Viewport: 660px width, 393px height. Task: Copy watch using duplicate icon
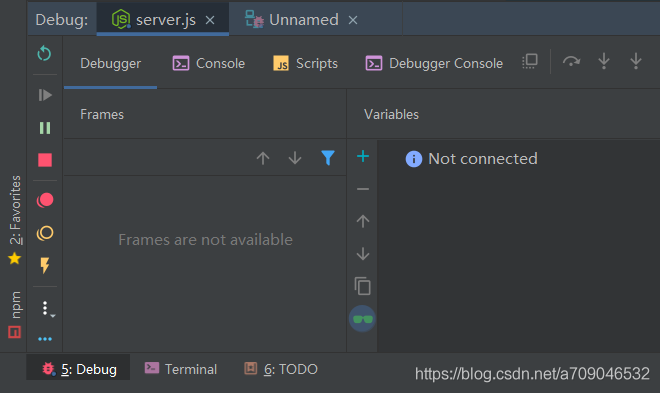[x=362, y=286]
